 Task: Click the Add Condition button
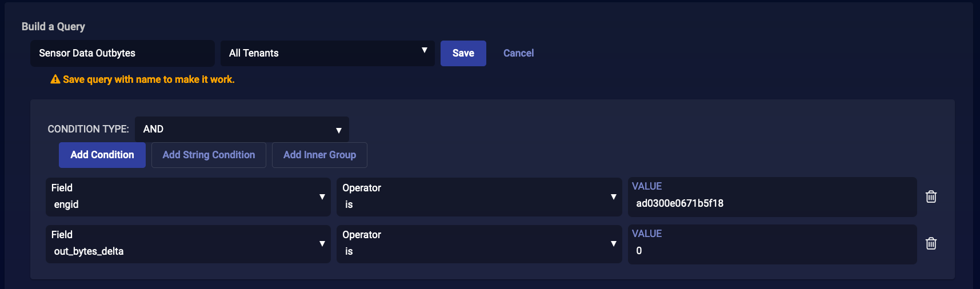102,155
